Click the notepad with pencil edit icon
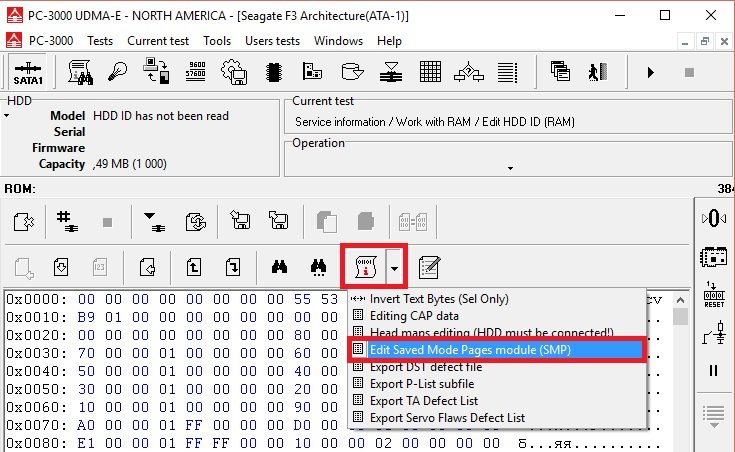The width and height of the screenshot is (735, 452). [429, 267]
